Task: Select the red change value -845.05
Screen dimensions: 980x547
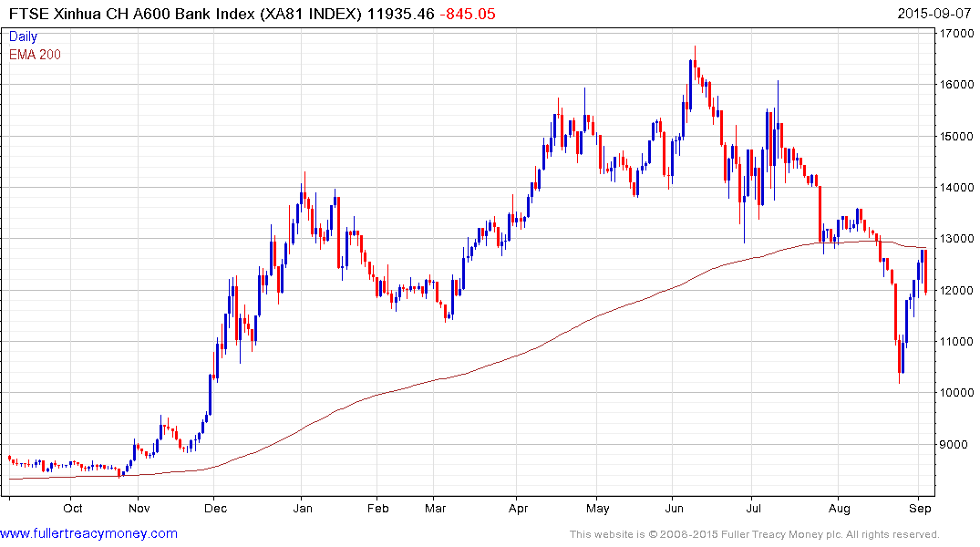Action: pos(468,14)
